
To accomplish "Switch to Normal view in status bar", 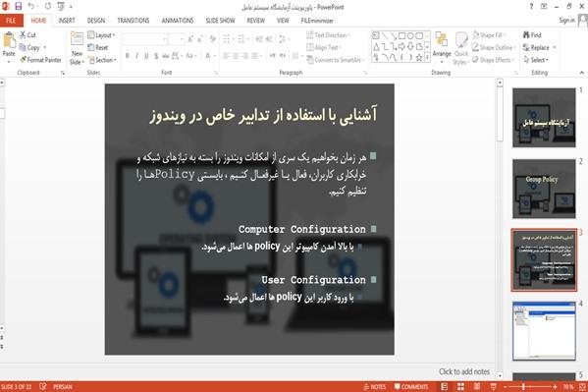I will [x=445, y=387].
